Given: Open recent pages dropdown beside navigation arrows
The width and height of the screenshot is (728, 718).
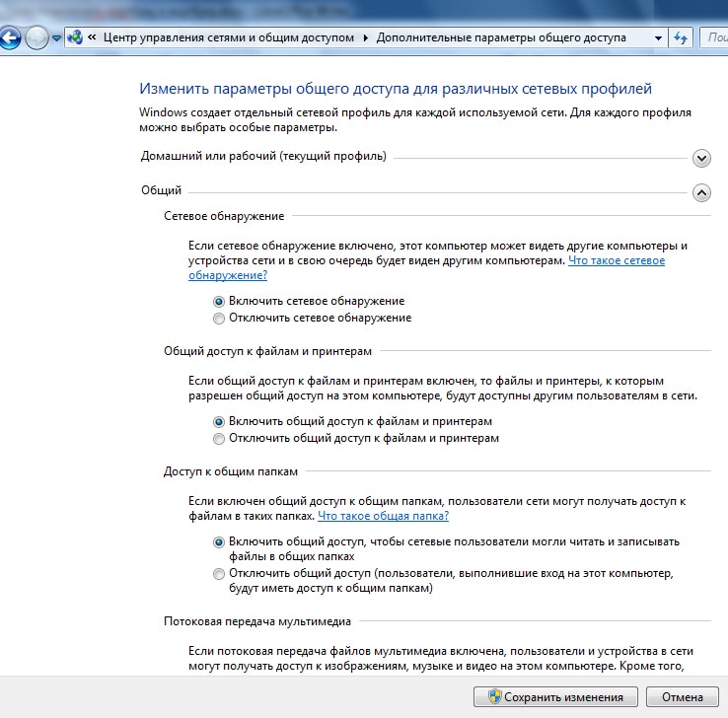Looking at the screenshot, I should [56, 38].
